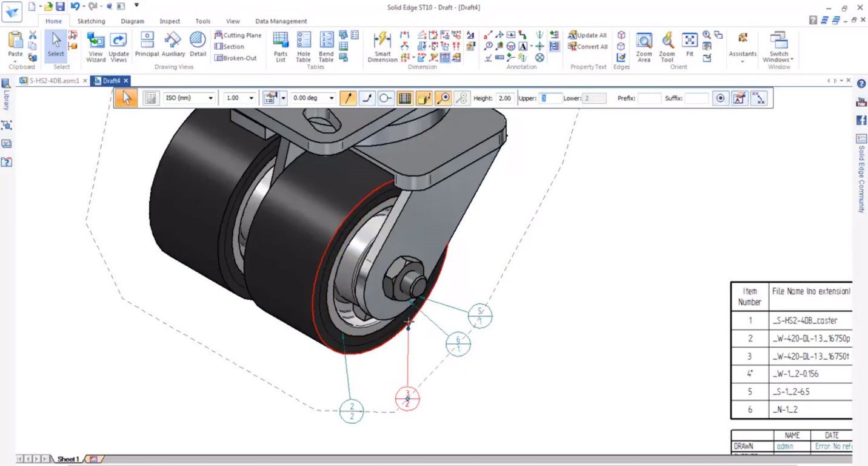The width and height of the screenshot is (868, 466).
Task: Open the View ribbon tab
Action: 233,21
